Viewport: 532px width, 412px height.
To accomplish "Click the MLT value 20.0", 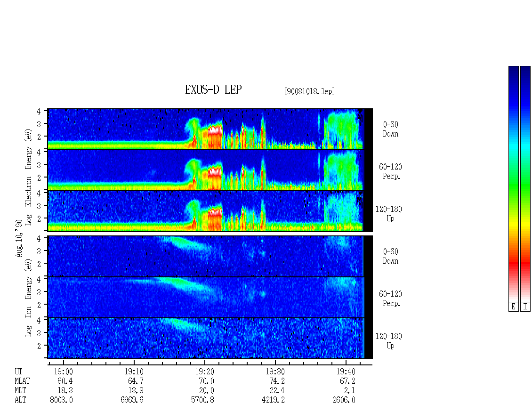I will (206, 391).
